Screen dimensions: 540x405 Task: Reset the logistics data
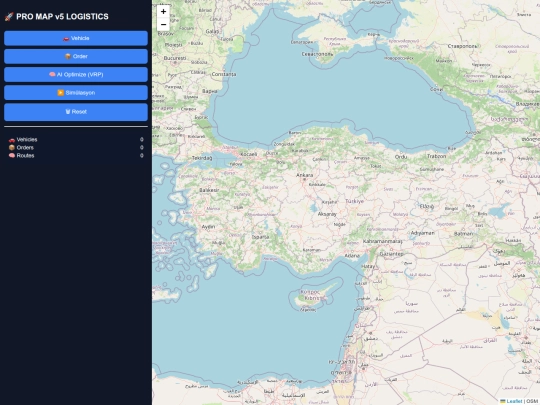[76, 112]
